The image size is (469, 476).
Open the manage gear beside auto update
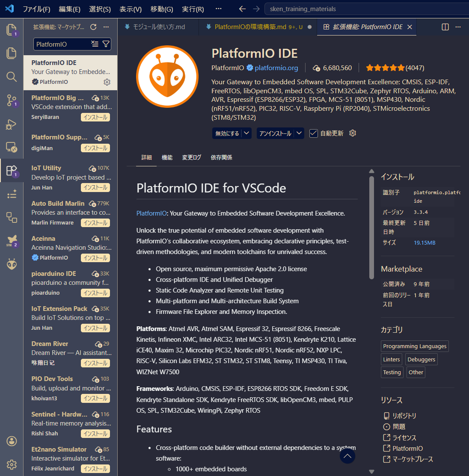(353, 133)
